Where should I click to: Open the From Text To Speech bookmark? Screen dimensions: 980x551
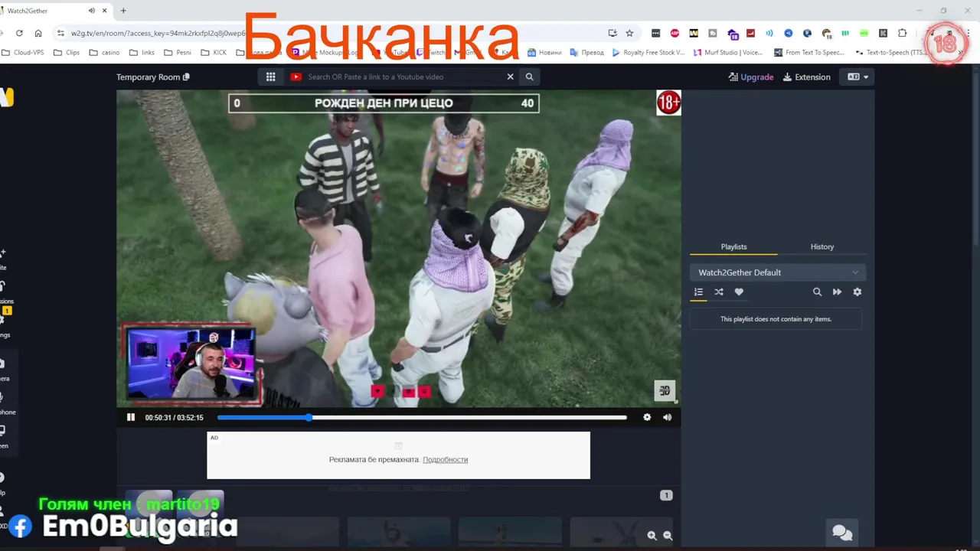808,53
